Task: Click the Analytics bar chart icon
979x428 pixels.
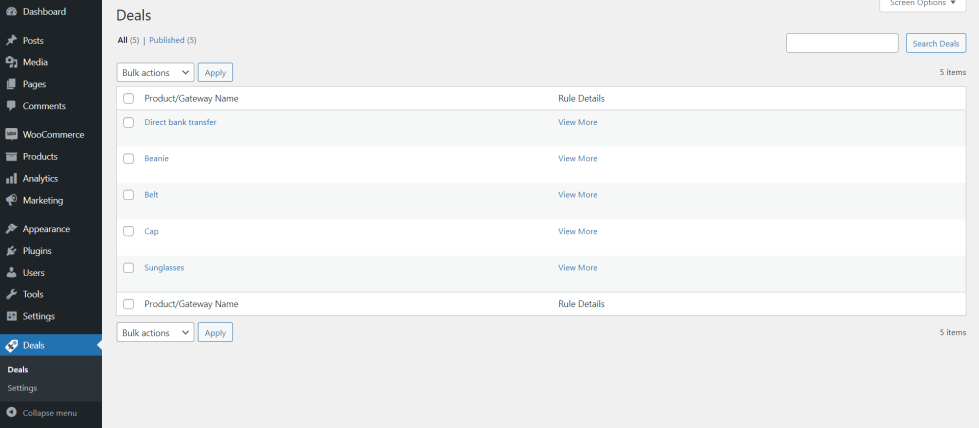Action: [11, 179]
